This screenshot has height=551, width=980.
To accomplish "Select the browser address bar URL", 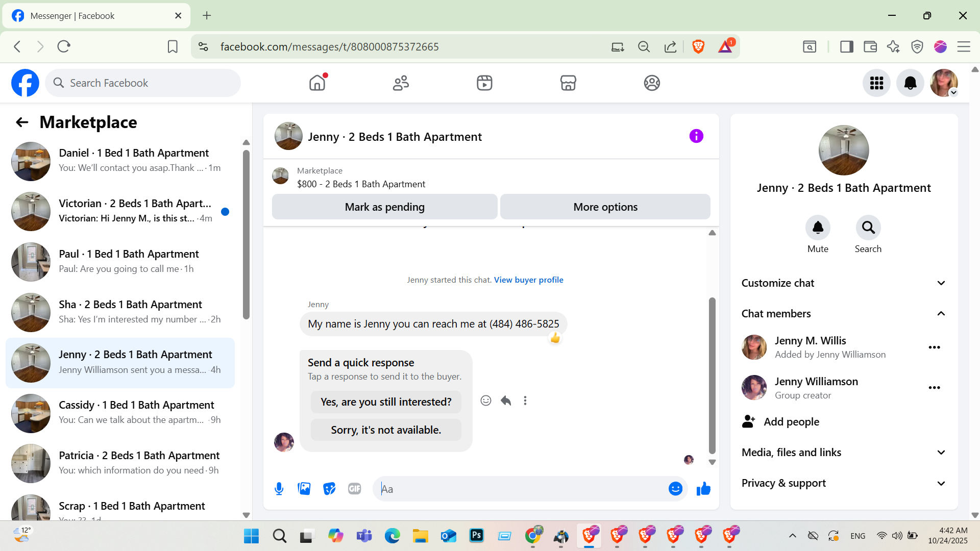I will pyautogui.click(x=329, y=47).
